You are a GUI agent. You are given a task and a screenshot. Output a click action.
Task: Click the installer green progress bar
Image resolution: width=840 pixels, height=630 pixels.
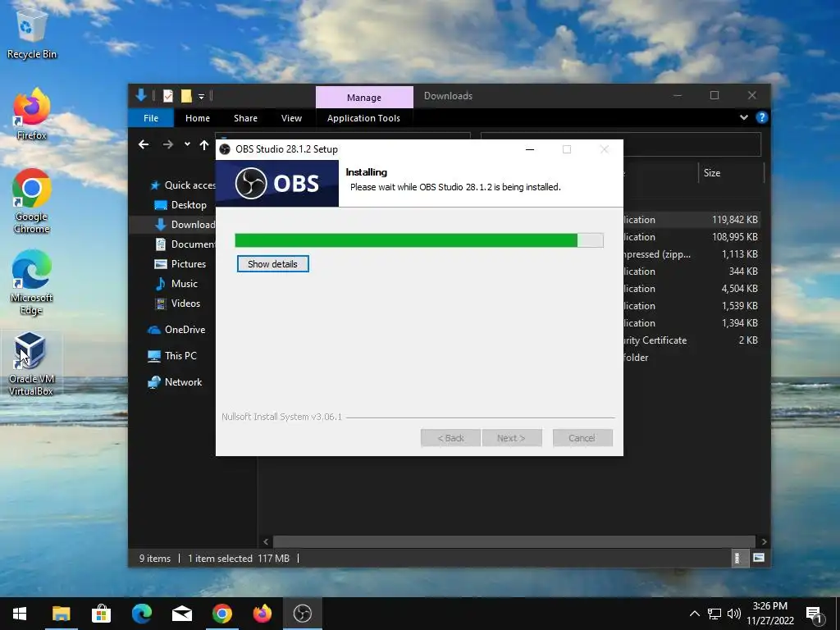coord(419,240)
